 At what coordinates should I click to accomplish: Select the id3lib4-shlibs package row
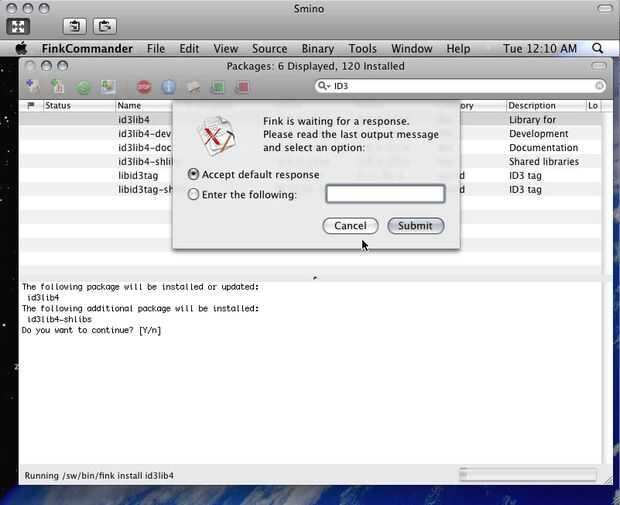point(310,161)
